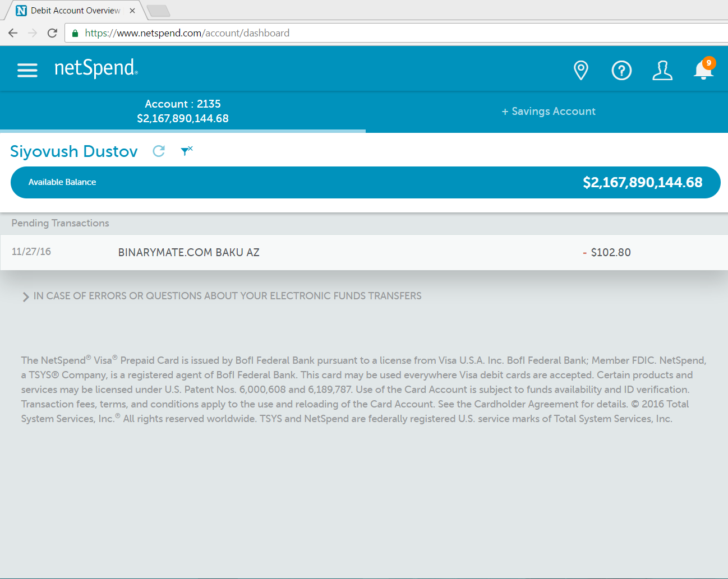Open a new browser tab

(158, 11)
